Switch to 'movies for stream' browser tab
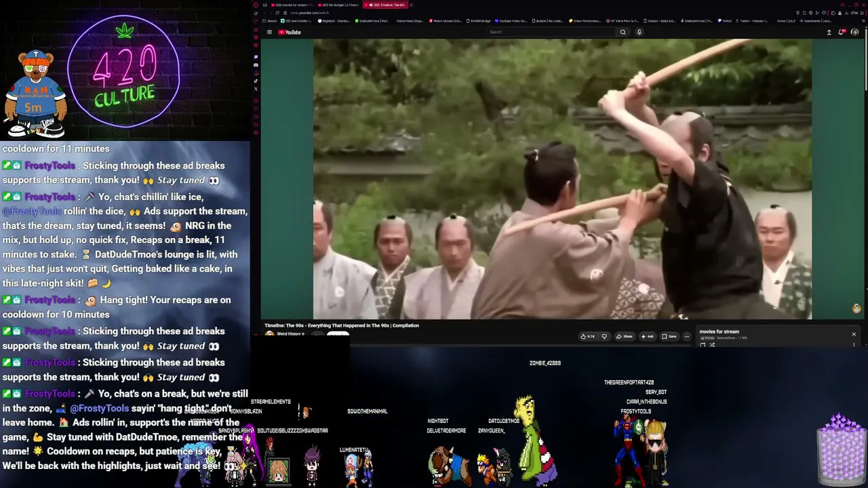The image size is (868, 488). 292,5
